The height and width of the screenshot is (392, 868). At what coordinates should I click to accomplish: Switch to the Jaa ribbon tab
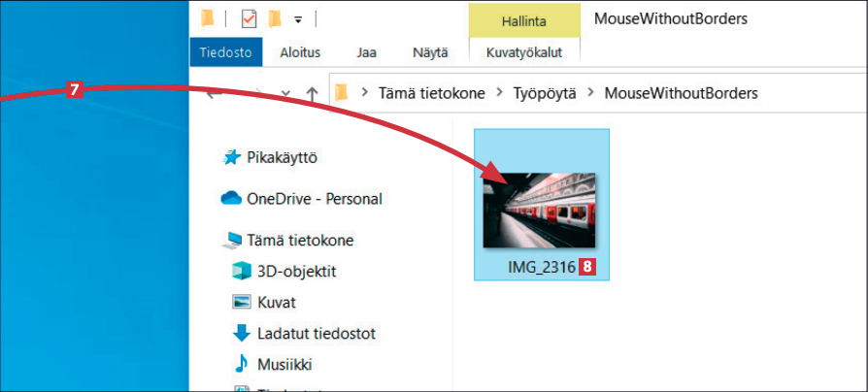[367, 52]
